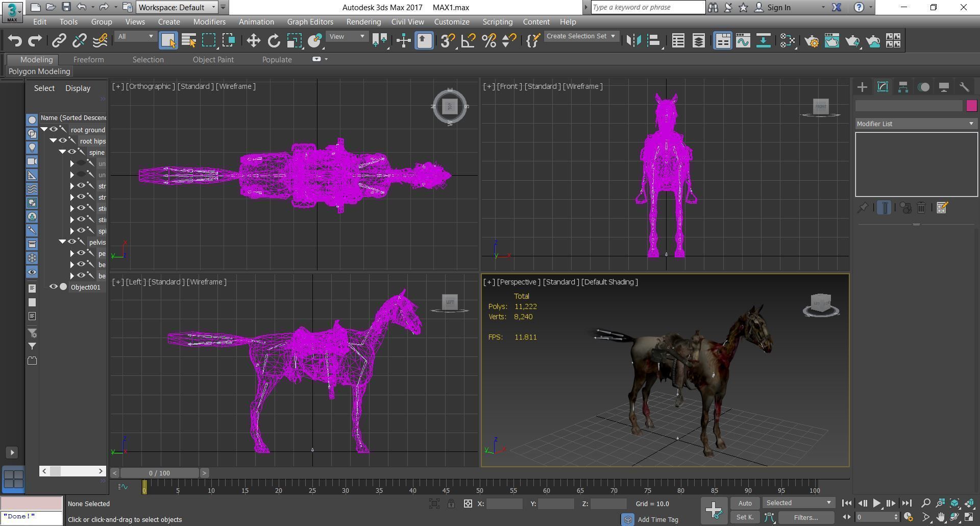This screenshot has width=980, height=526.
Task: Collapse the root hips tree node
Action: point(54,141)
